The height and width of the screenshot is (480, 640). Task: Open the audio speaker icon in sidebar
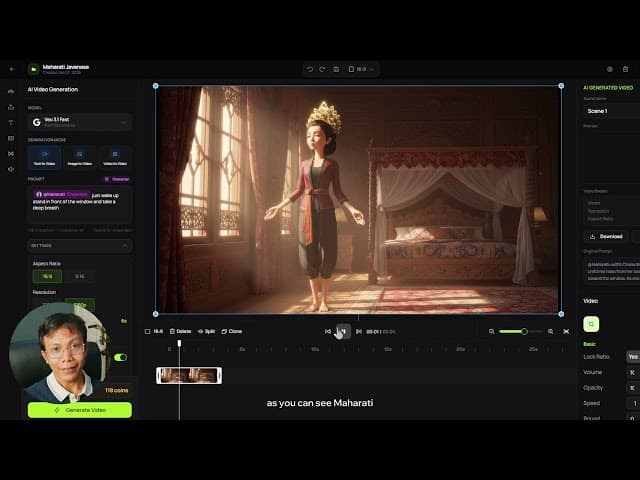[x=11, y=169]
